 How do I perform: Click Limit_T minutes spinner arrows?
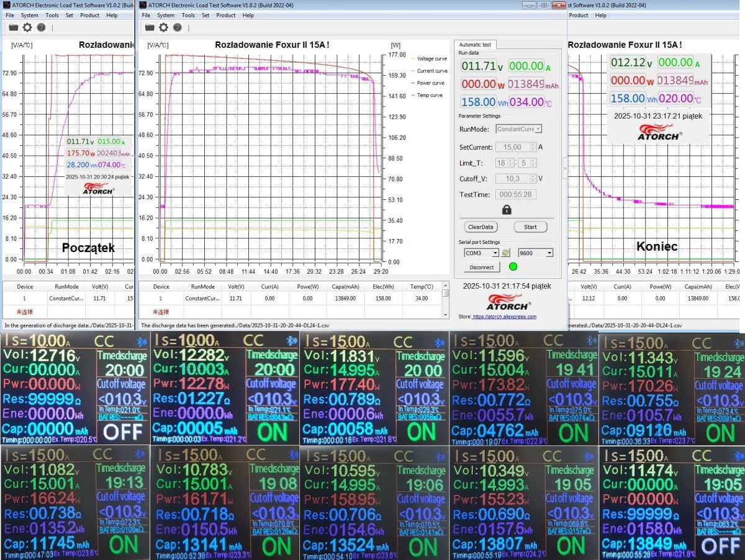pos(533,163)
